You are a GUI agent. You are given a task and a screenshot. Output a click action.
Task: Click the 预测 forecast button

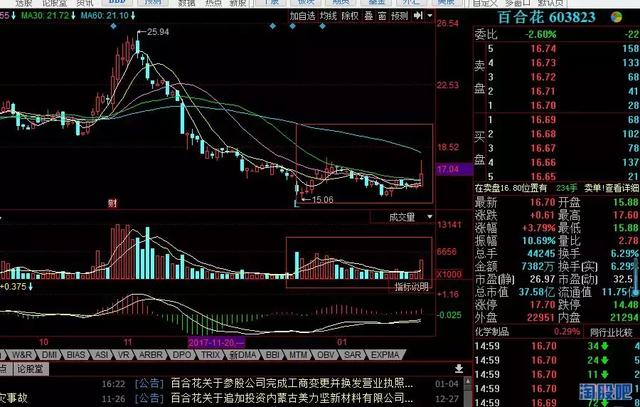(400, 16)
